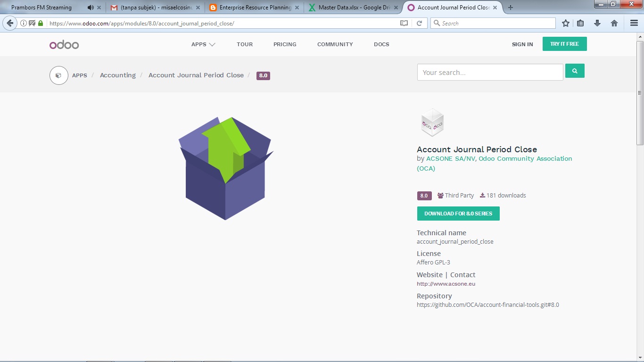Click the account_journal_period_close technical name text

(x=455, y=241)
